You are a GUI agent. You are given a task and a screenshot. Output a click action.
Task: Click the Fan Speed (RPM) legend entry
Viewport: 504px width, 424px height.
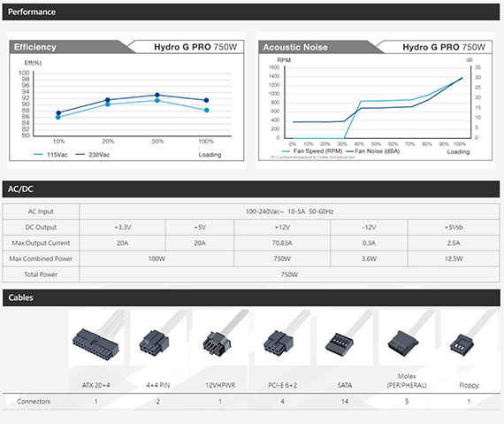(x=312, y=150)
